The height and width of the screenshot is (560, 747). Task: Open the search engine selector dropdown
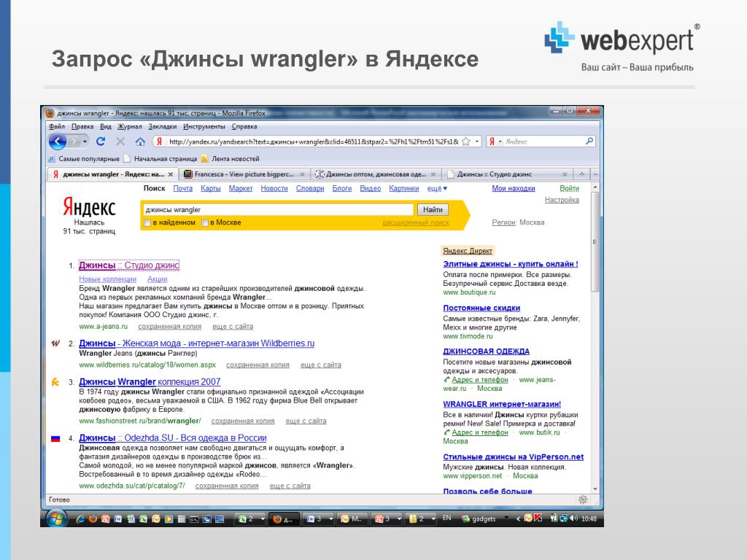click(x=500, y=141)
